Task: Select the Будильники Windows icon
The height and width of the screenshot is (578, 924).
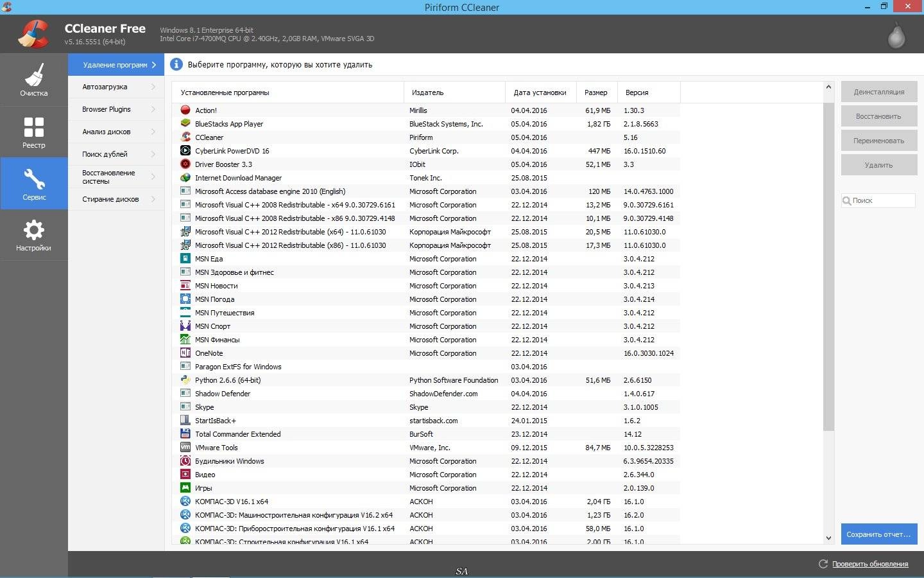Action: (185, 460)
